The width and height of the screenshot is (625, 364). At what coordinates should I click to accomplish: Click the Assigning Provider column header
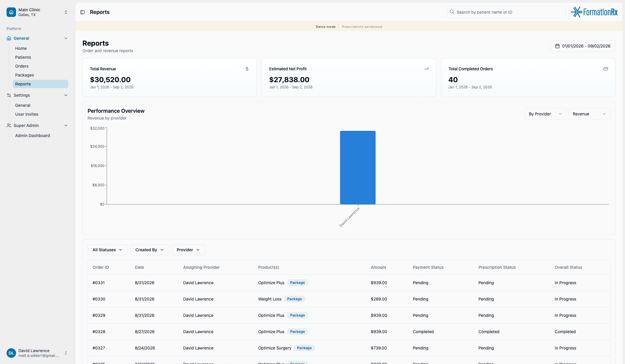pos(201,267)
